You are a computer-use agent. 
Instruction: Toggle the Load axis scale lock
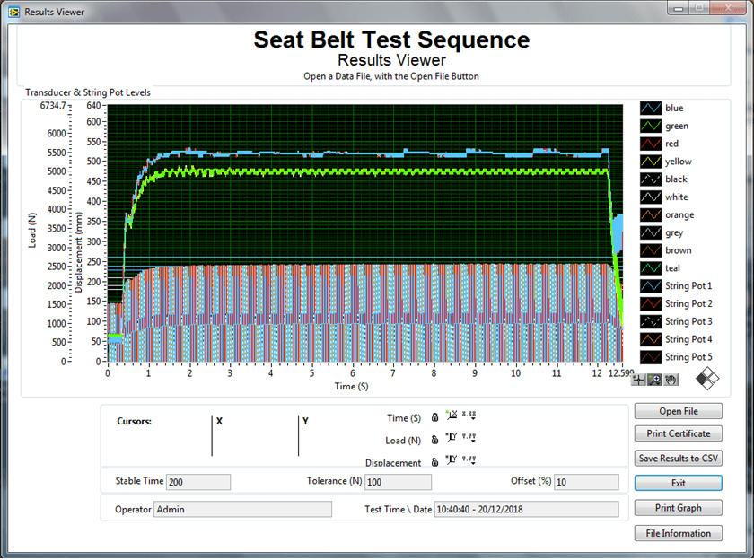tap(435, 439)
